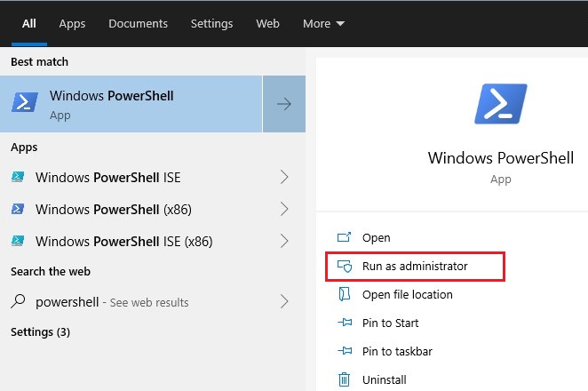Click the pin icon beside Pin to taskbar
The height and width of the screenshot is (391, 588).
pyautogui.click(x=345, y=350)
